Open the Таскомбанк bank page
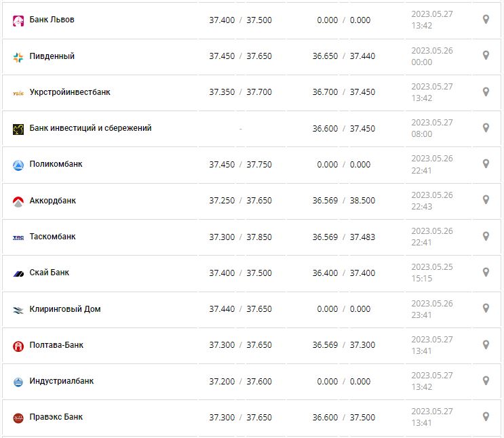 53,237
